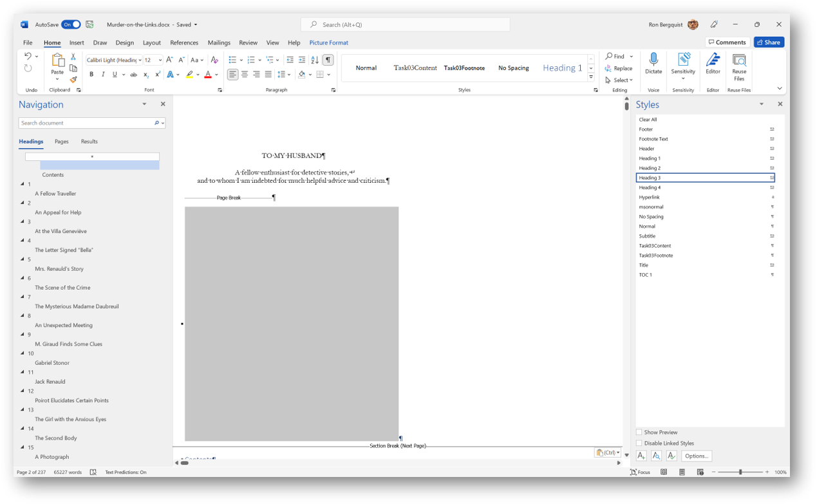The height and width of the screenshot is (504, 817).
Task: Click the Options... button in Styles pane
Action: point(697,456)
